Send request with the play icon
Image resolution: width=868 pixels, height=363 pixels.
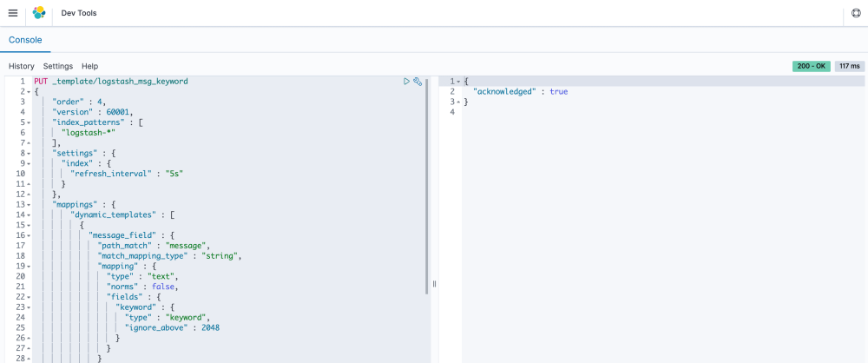(x=406, y=81)
